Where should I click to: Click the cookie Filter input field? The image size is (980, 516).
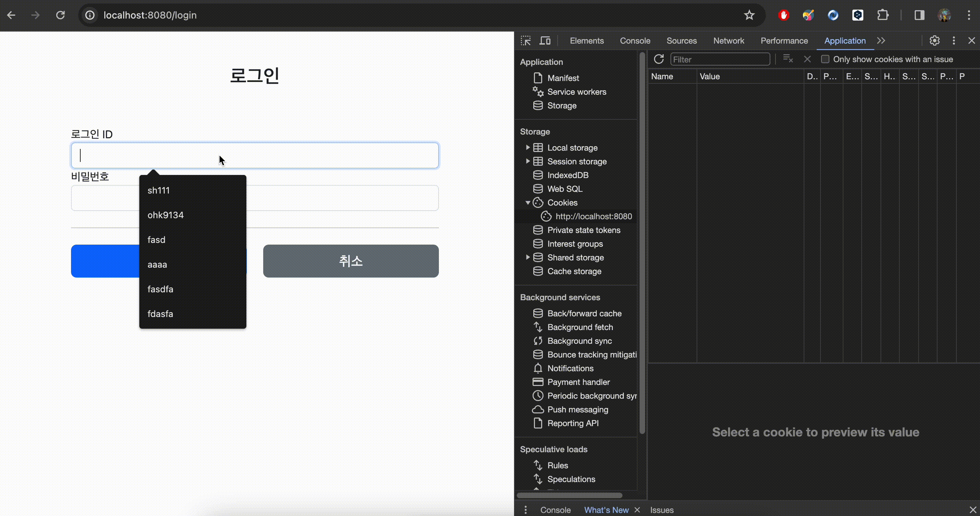click(720, 59)
